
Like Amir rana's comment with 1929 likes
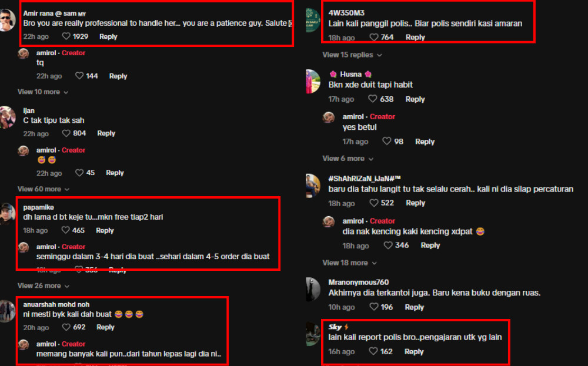[66, 36]
